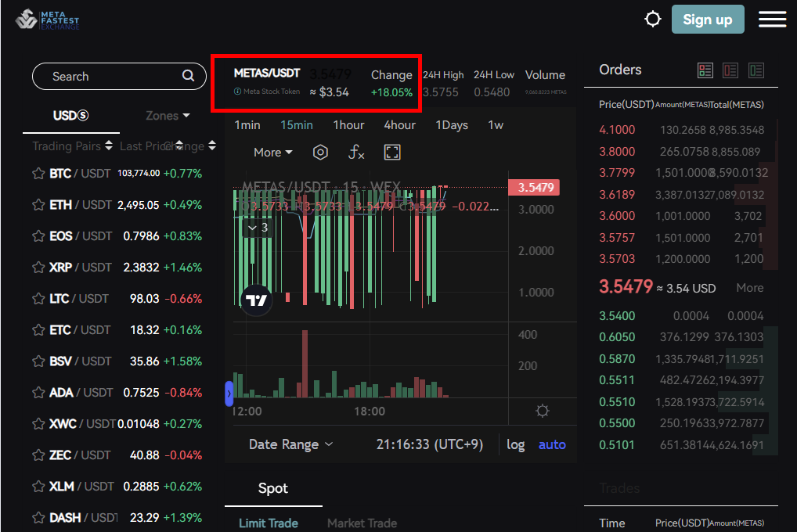Image resolution: width=797 pixels, height=532 pixels.
Task: Open the indicators fx icon
Action: click(356, 152)
